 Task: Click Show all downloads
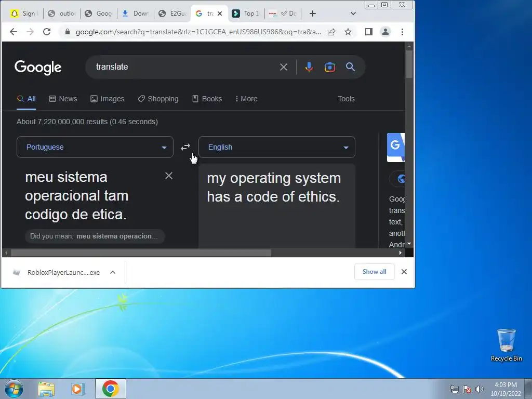point(374,272)
